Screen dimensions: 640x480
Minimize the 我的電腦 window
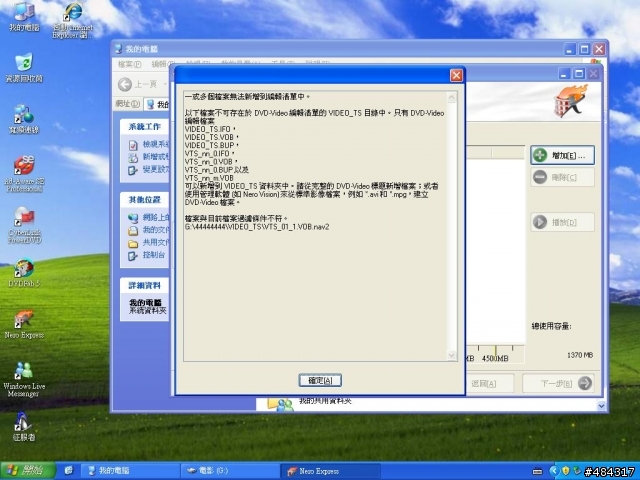[x=570, y=49]
